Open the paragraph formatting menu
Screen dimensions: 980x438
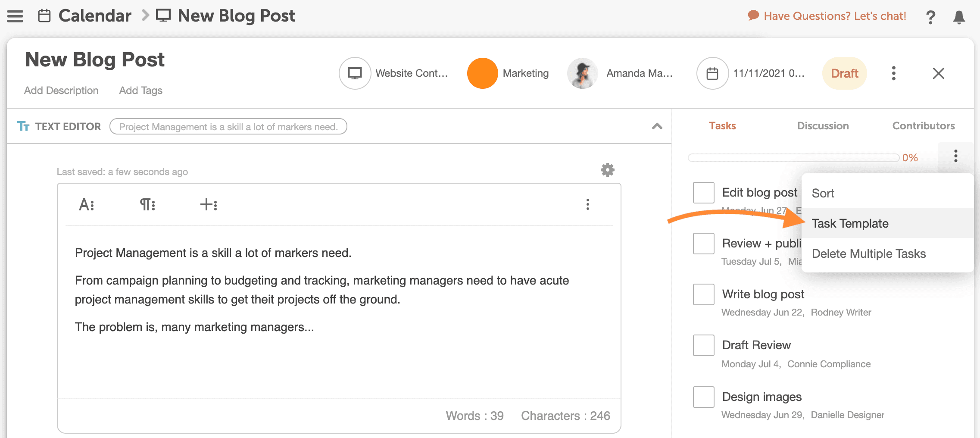click(147, 204)
